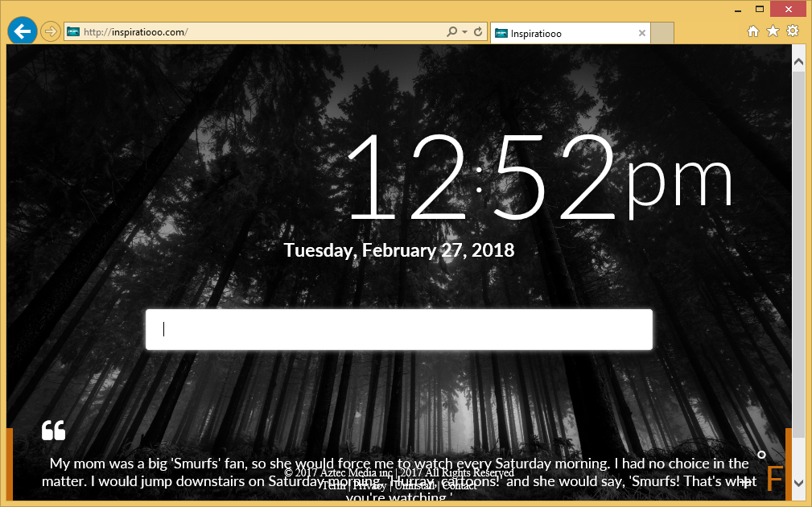The height and width of the screenshot is (507, 812).
Task: Close the Inspiratiooo tab
Action: [641, 34]
